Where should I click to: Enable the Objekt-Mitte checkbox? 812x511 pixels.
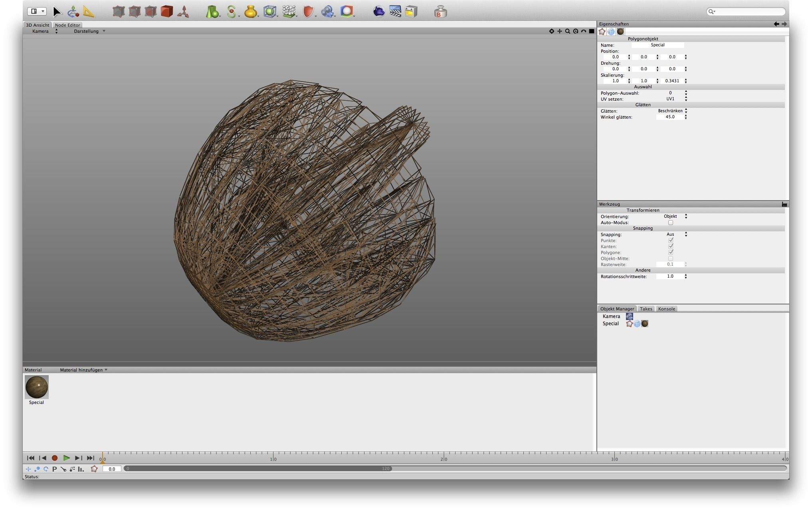pyautogui.click(x=671, y=258)
